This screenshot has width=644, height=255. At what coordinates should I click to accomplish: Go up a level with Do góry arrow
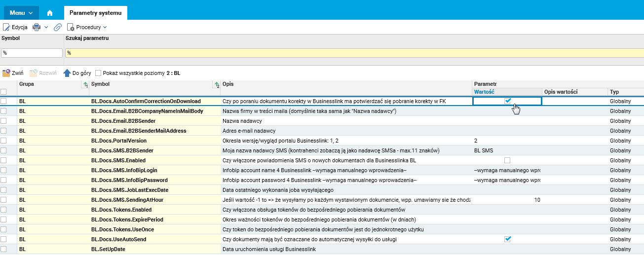(x=67, y=73)
